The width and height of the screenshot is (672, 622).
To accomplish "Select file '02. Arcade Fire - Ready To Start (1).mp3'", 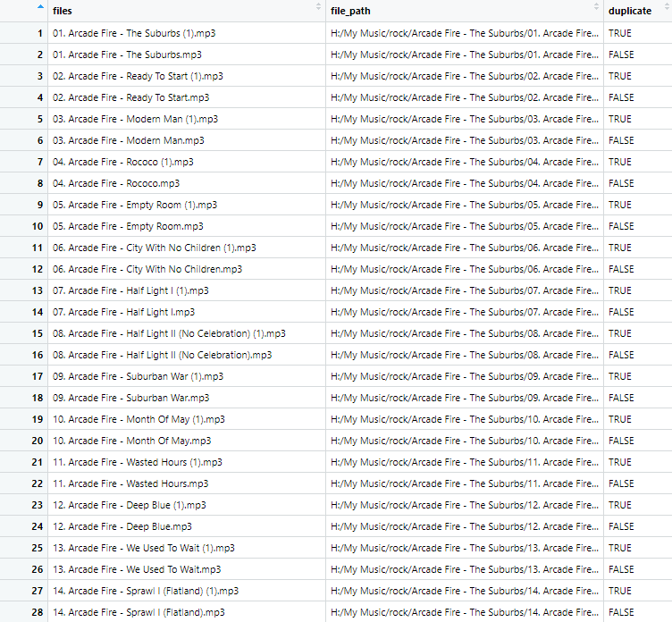I will tap(138, 76).
